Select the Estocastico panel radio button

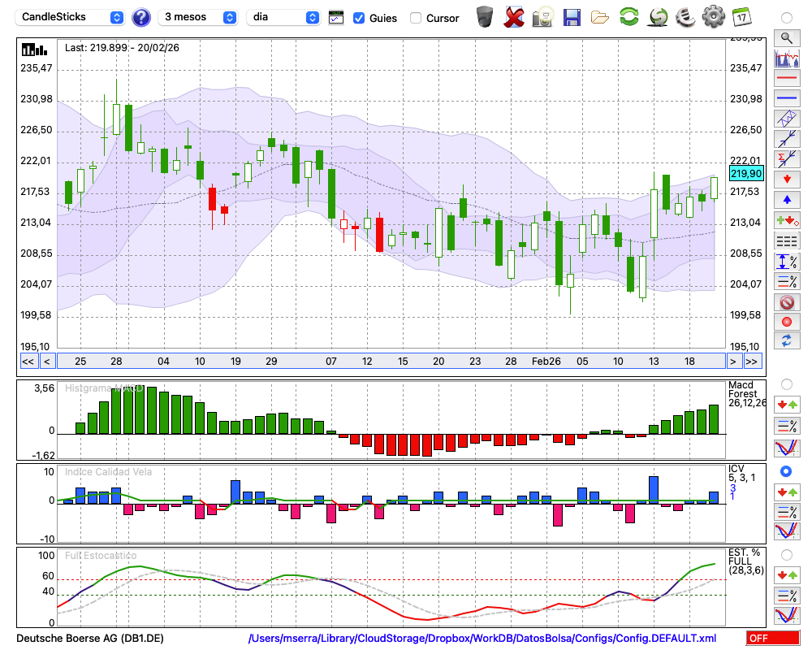[787, 555]
